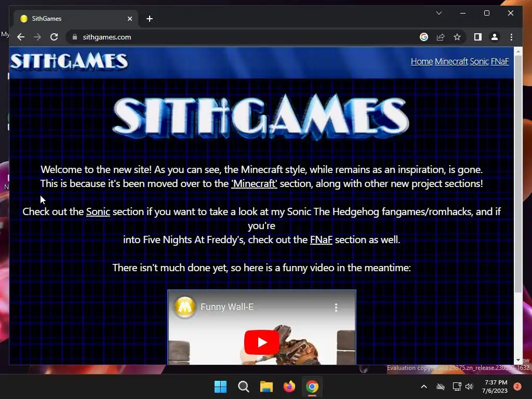Click the vertical scrollbar thumb

pos(518,174)
